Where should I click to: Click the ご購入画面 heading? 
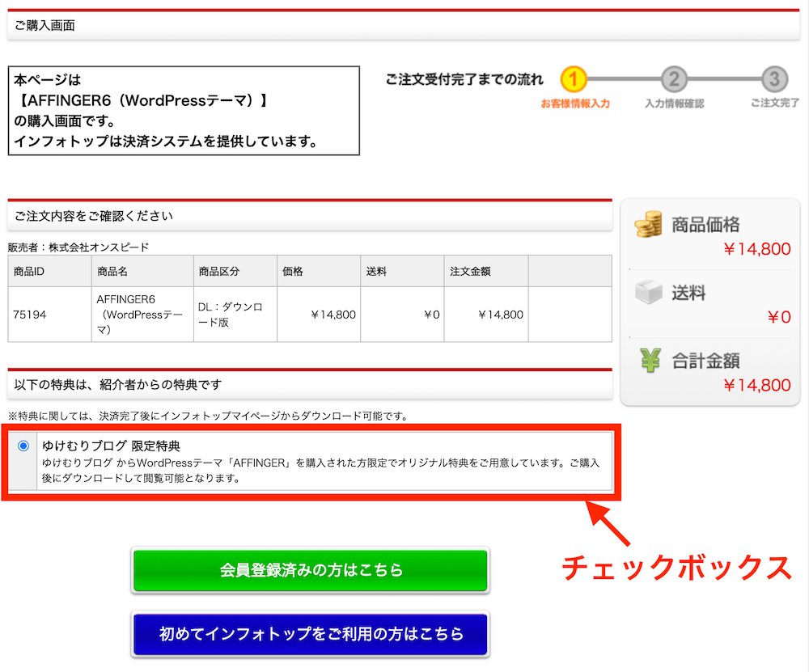pyautogui.click(x=44, y=25)
